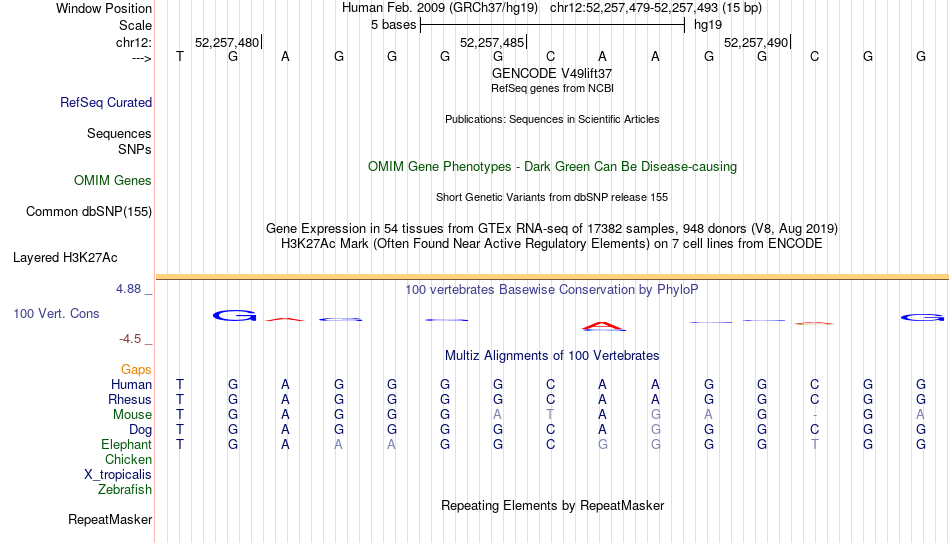
Task: Click the faded T in the Mouse row
Action: tap(550, 415)
